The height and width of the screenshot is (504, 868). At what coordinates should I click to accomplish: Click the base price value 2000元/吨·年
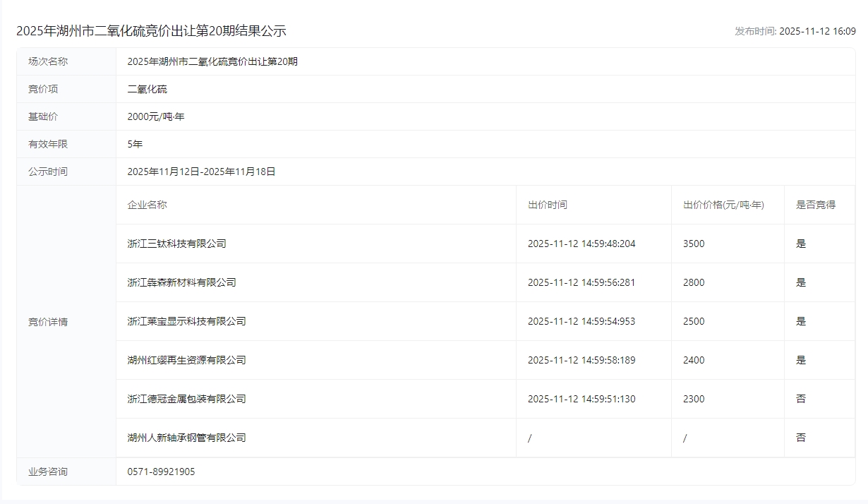pos(156,116)
